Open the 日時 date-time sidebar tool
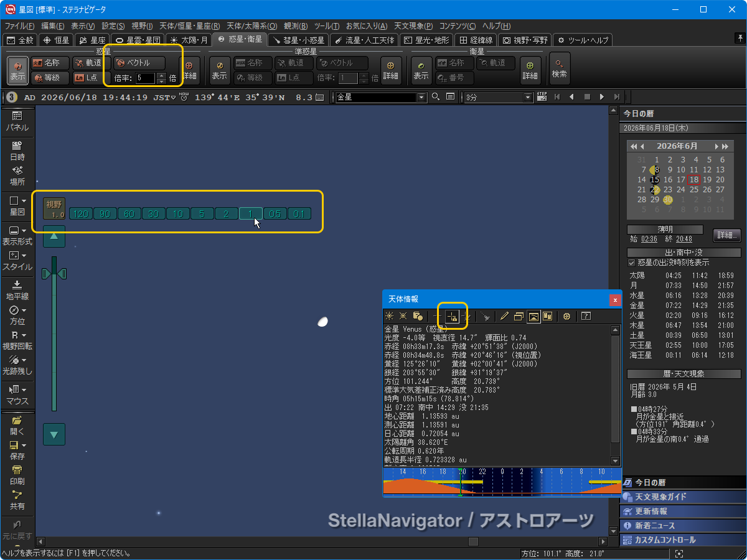The width and height of the screenshot is (747, 560). point(17,150)
